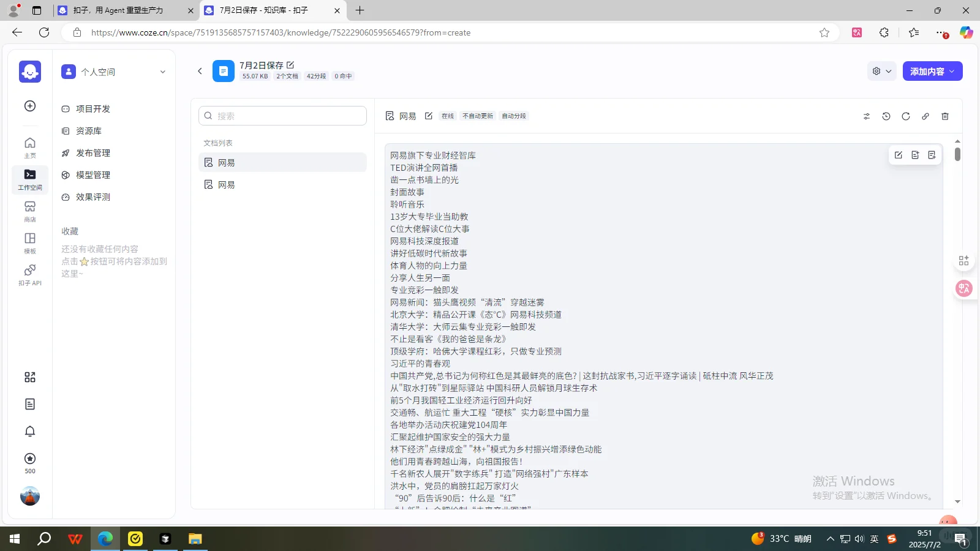Show hidden tray icons chevron
Viewport: 980px width, 551px height.
click(x=830, y=539)
